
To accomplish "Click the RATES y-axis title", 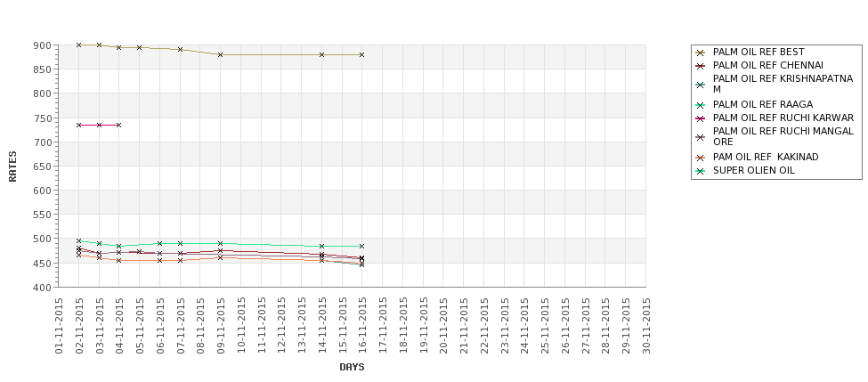I will tap(12, 167).
